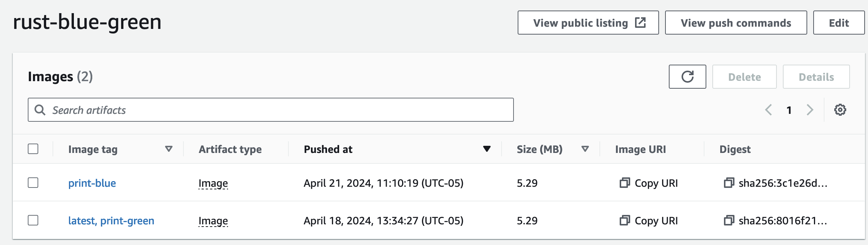The width and height of the screenshot is (868, 245).
Task: Sort by Size (MB) column arrow
Action: tap(585, 149)
